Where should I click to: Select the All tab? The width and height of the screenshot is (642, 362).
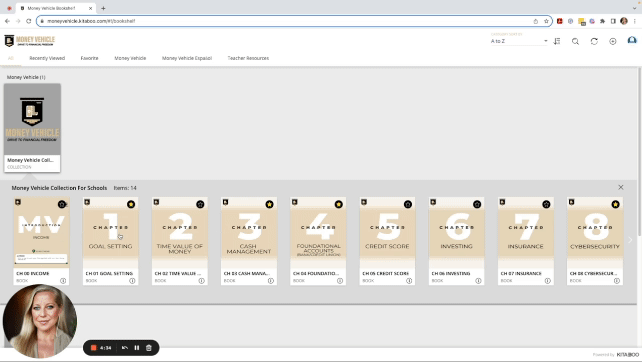coord(11,58)
